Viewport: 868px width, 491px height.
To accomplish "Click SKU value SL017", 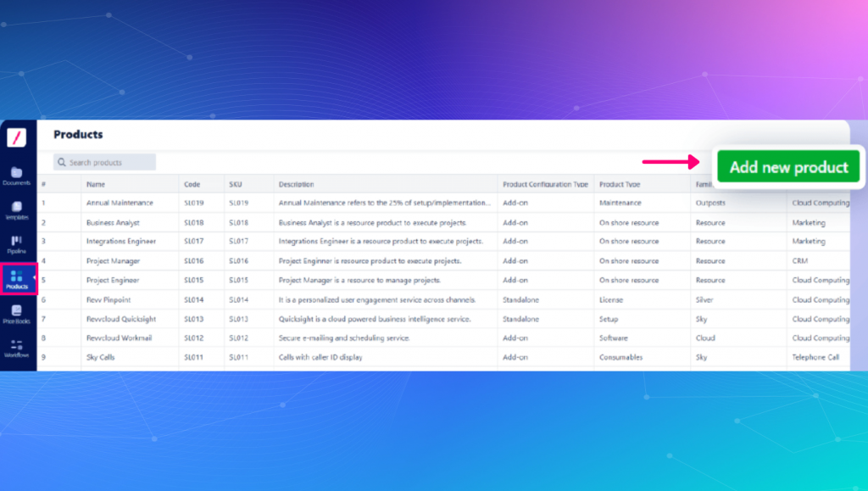I will 238,242.
